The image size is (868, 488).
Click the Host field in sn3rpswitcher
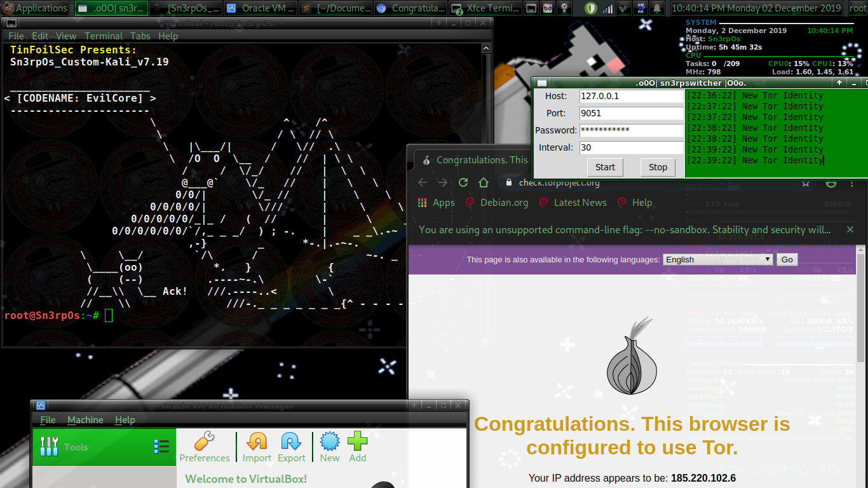click(631, 97)
